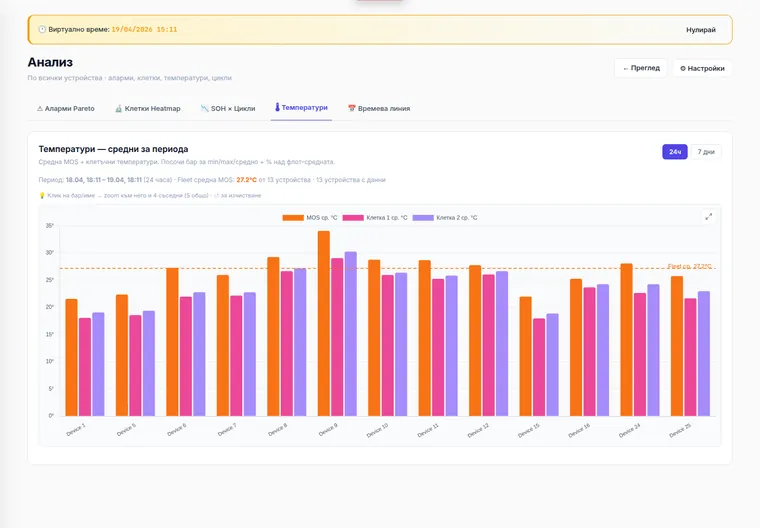Image resolution: width=760 pixels, height=528 pixels.
Task: Click the orange MOS bar for Device 9
Action: 324,323
